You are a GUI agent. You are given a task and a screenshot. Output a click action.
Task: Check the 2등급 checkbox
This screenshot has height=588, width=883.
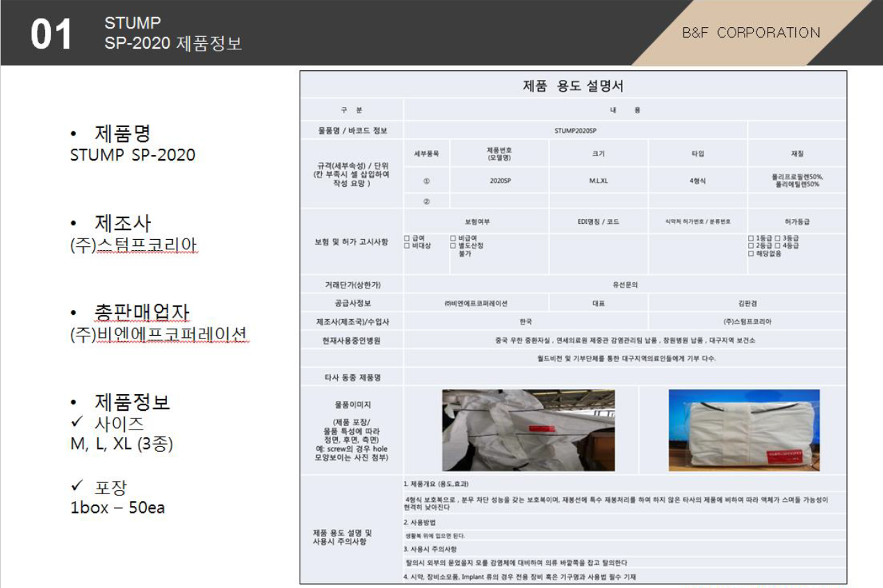click(x=751, y=246)
